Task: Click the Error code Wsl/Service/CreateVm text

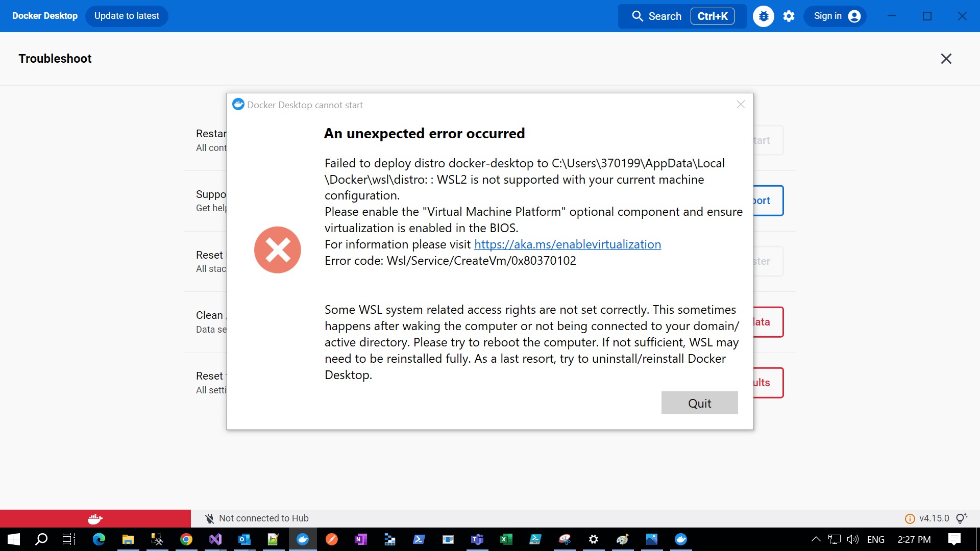Action: click(x=450, y=261)
